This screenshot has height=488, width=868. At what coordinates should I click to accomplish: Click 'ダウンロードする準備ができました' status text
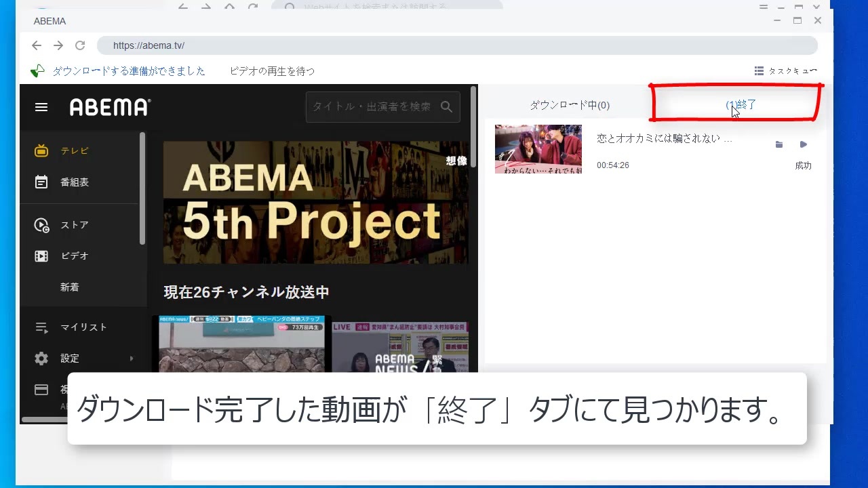tap(129, 71)
